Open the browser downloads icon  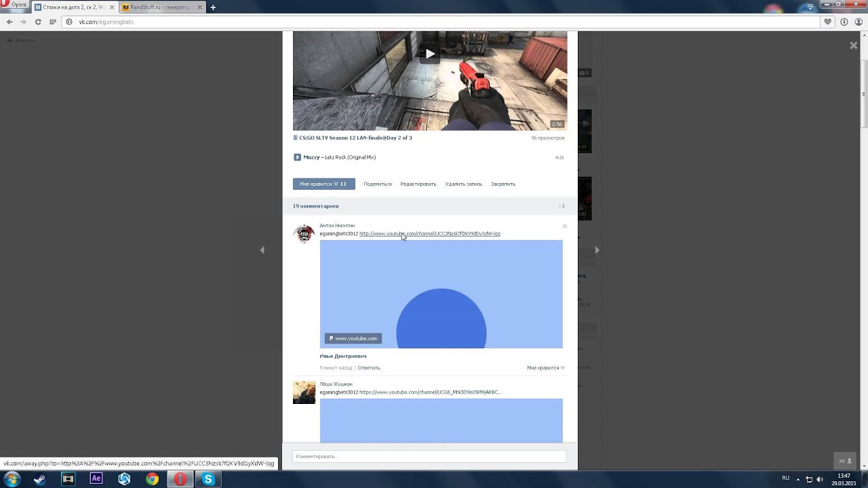click(844, 22)
